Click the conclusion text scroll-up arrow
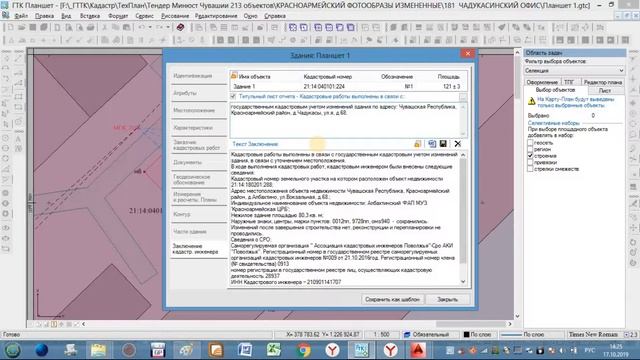 pyautogui.click(x=463, y=155)
